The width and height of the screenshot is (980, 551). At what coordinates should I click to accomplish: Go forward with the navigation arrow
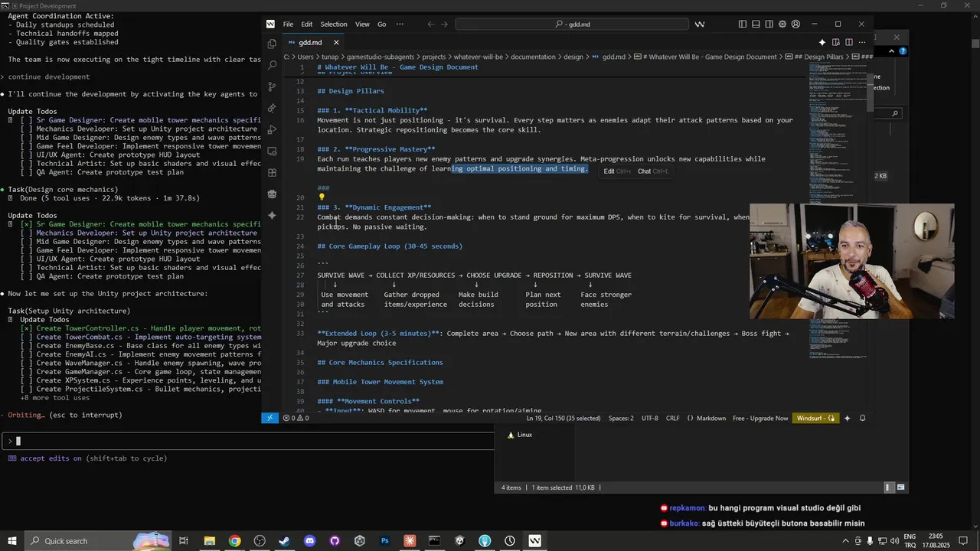click(445, 24)
